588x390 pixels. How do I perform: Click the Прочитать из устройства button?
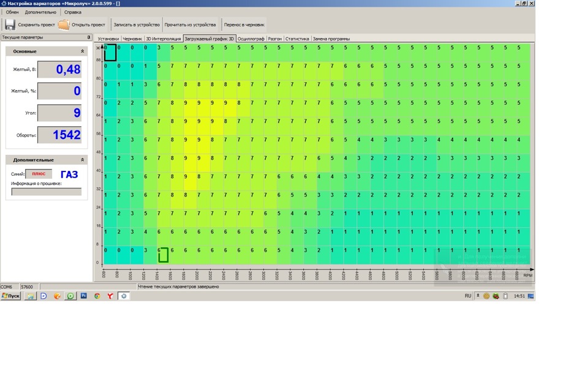190,24
